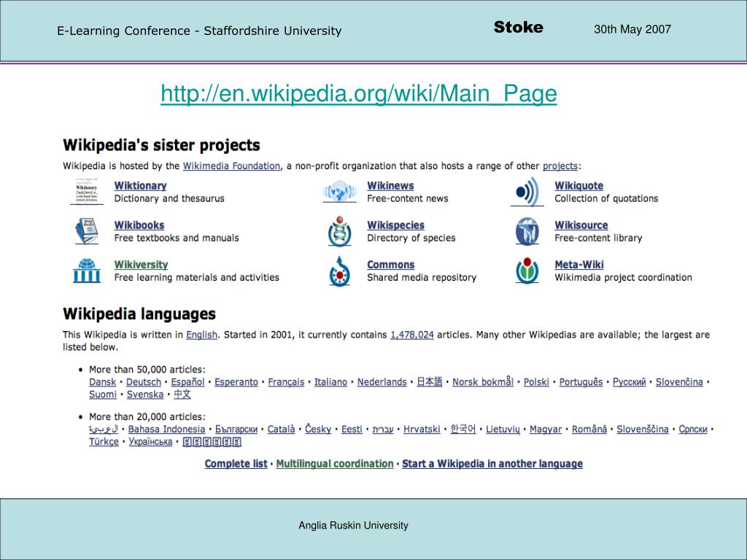Image resolution: width=747 pixels, height=560 pixels.
Task: Select the Français Wikipedia link
Action: [286, 382]
